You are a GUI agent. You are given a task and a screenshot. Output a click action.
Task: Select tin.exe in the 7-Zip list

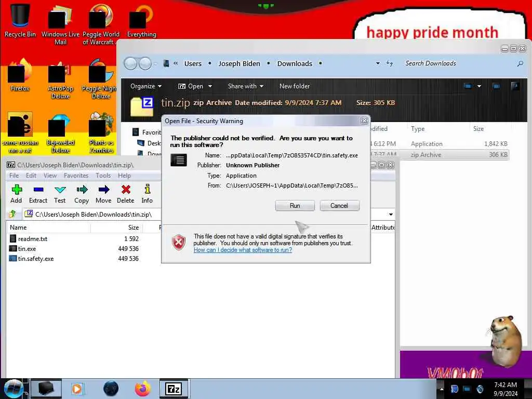click(x=27, y=249)
